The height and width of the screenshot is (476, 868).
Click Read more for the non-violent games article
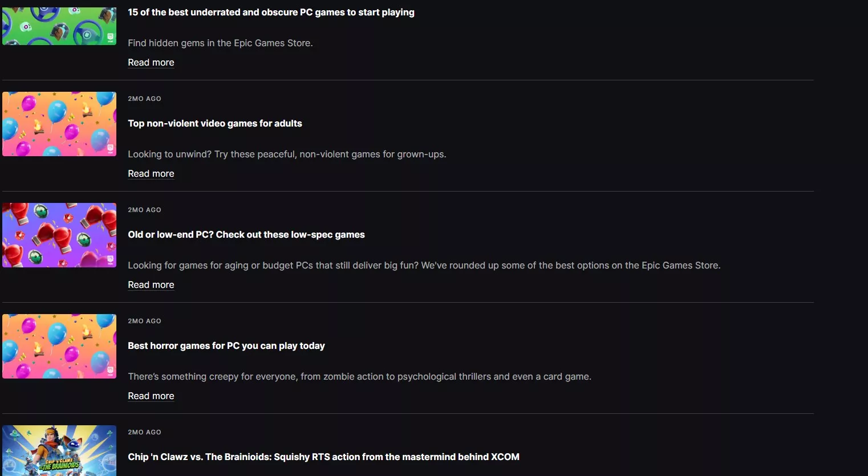[151, 174]
